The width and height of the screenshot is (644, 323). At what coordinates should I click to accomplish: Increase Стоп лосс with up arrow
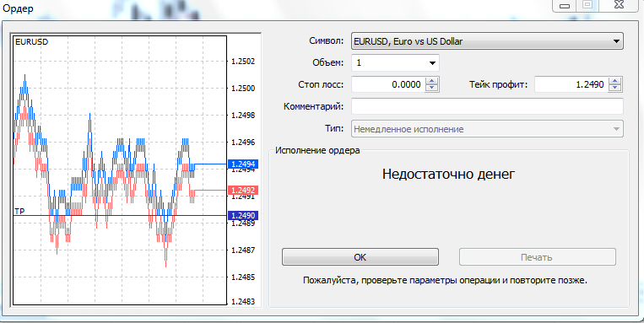431,81
